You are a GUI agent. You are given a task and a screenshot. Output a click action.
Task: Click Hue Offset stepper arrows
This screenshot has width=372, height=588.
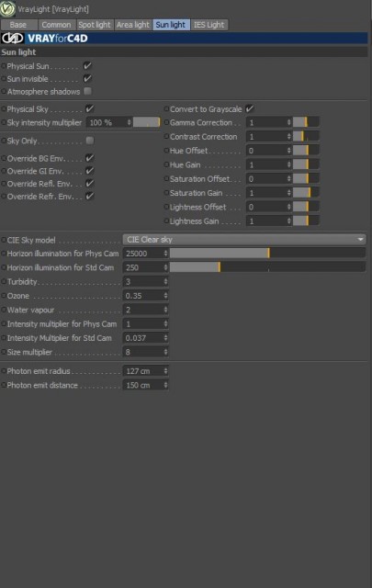(x=288, y=151)
